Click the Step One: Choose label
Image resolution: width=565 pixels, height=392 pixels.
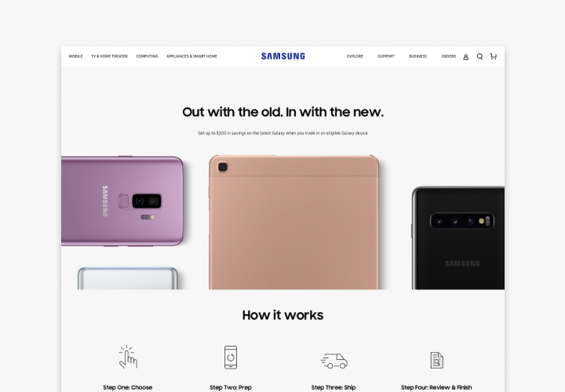[x=128, y=387]
